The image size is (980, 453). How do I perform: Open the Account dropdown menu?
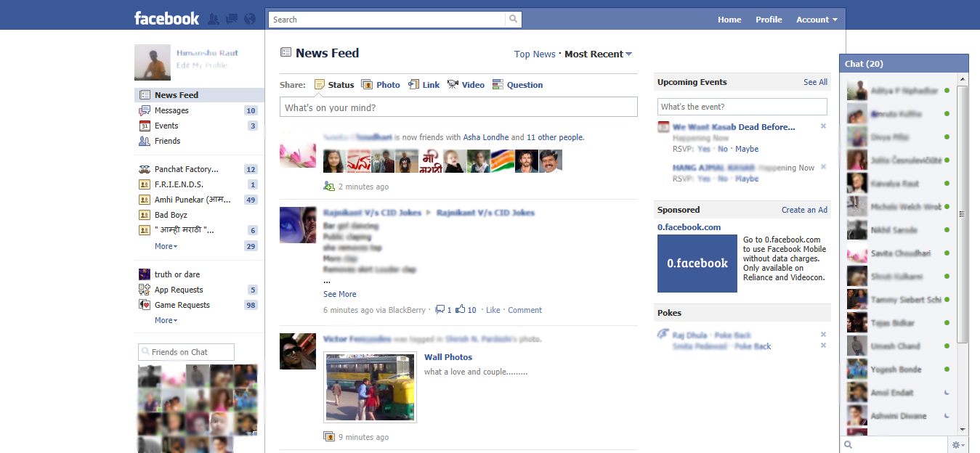tap(817, 20)
